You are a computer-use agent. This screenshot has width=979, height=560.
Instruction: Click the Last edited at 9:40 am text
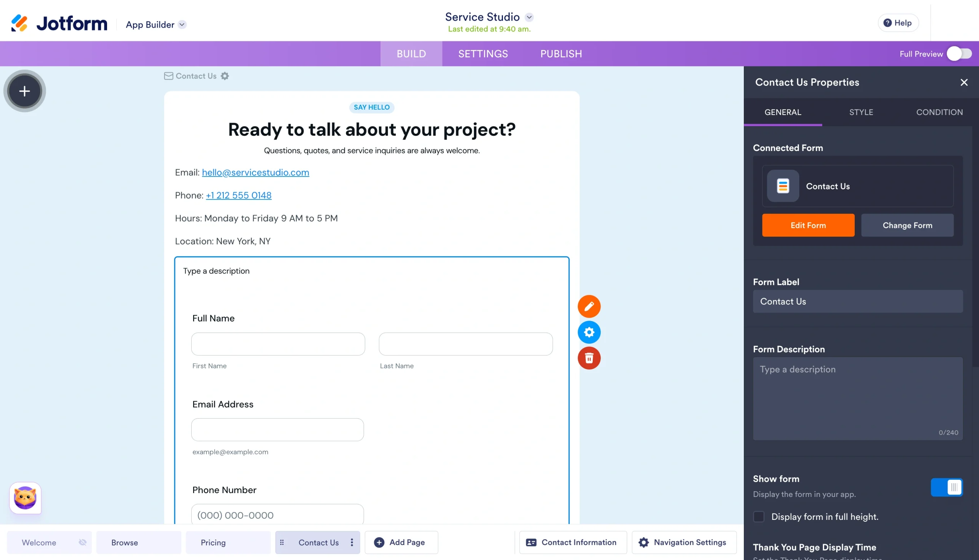pyautogui.click(x=489, y=29)
